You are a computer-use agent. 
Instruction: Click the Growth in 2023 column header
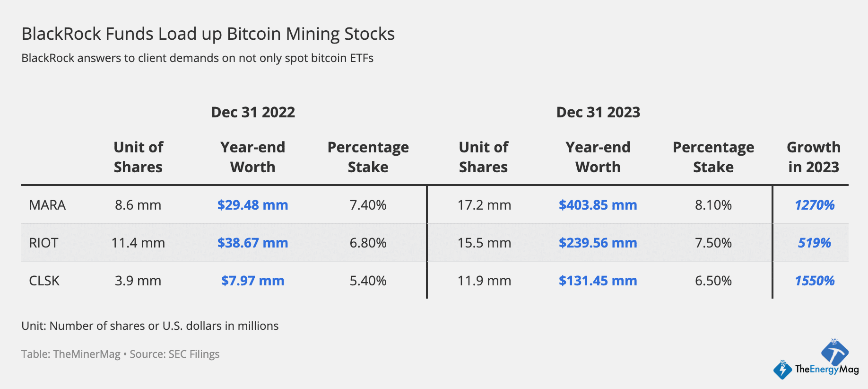pyautogui.click(x=813, y=157)
